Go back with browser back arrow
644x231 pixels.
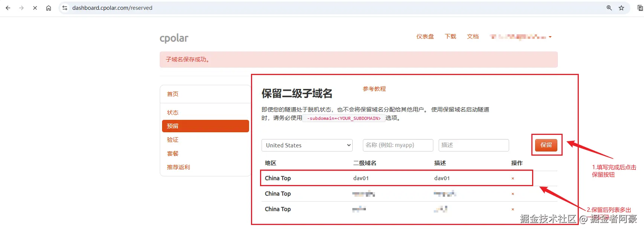point(8,8)
